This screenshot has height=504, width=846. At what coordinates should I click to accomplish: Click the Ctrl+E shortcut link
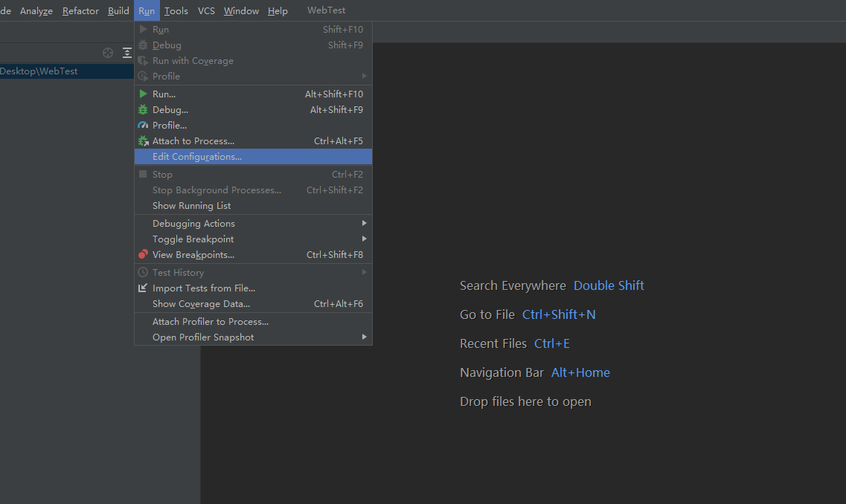pyautogui.click(x=551, y=344)
